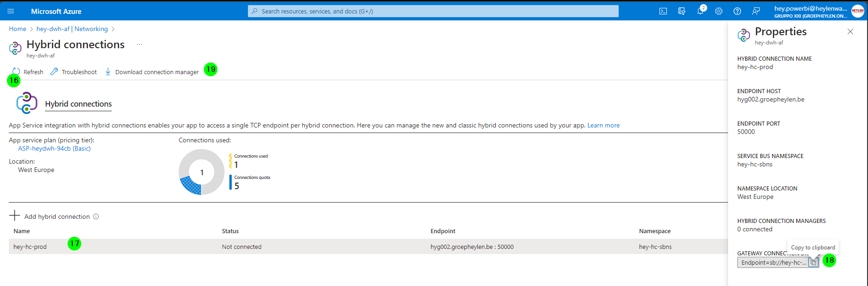Image resolution: width=868 pixels, height=286 pixels.
Task: Copy gateway connection string to clipboard
Action: pos(813,262)
